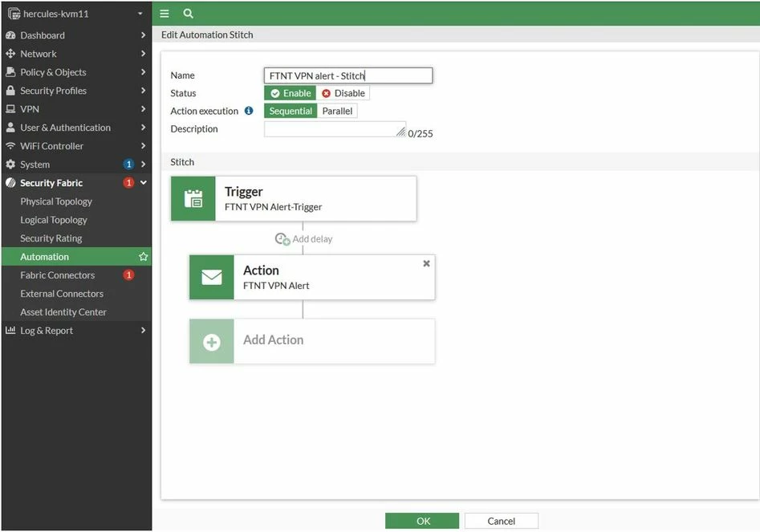Click the red badge on Security Fabric
The width and height of the screenshot is (760, 532).
(128, 183)
